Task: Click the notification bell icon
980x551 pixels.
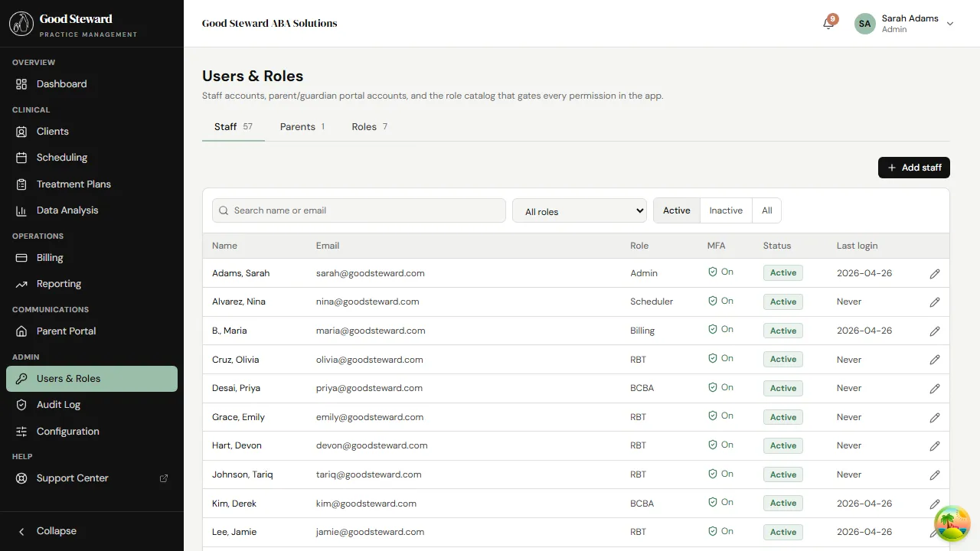Action: pos(828,24)
